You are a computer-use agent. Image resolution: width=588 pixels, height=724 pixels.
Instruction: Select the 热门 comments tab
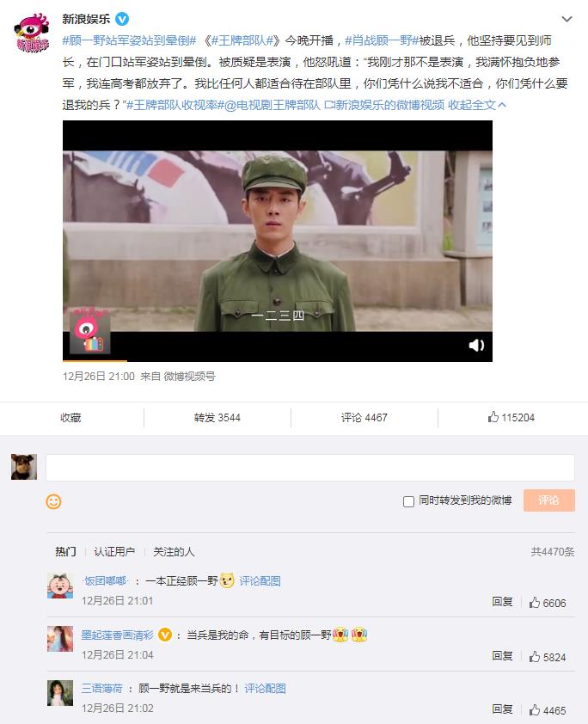point(65,551)
